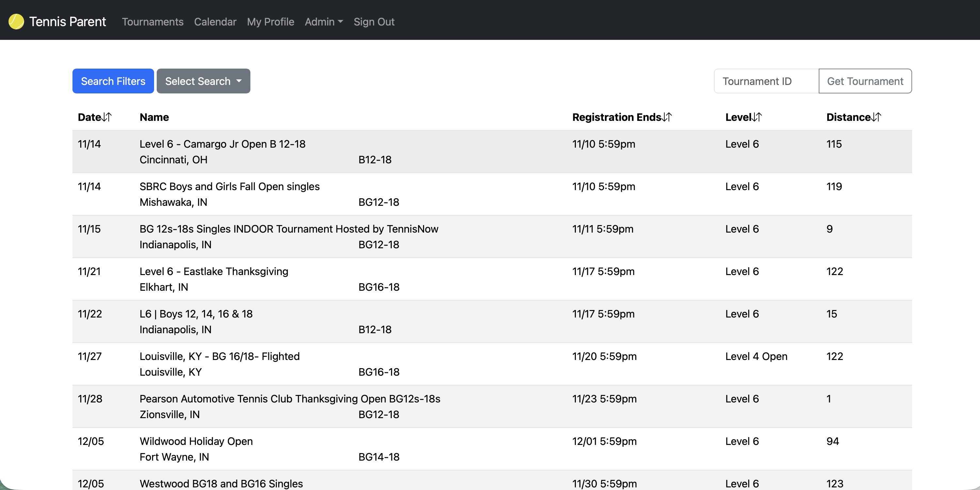Sort by Distance using arrows icon
Image resolution: width=980 pixels, height=490 pixels.
(x=876, y=117)
